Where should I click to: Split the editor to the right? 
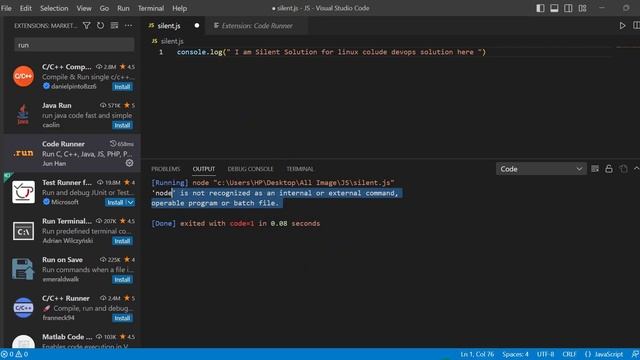click(x=636, y=25)
